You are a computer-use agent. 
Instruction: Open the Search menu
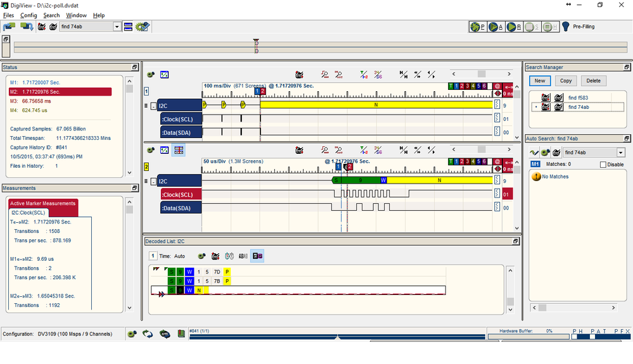point(51,15)
